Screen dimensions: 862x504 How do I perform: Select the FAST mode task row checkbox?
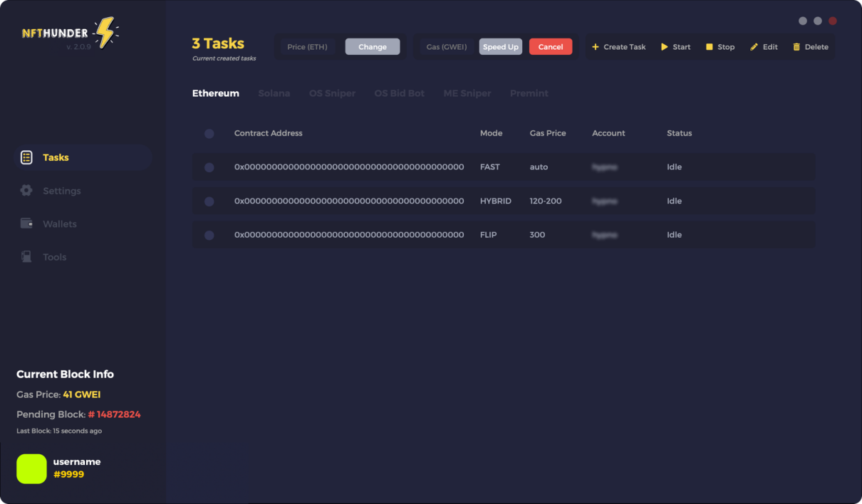coord(209,167)
